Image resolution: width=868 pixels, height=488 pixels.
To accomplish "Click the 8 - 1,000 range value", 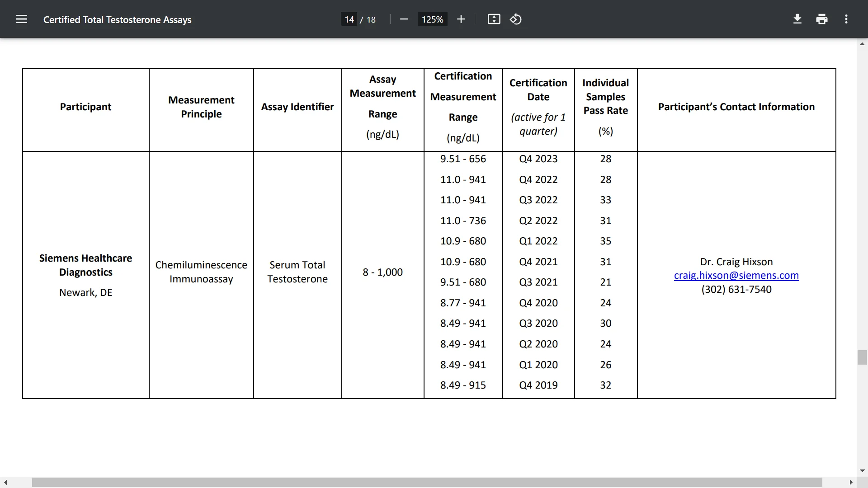I will pyautogui.click(x=382, y=272).
